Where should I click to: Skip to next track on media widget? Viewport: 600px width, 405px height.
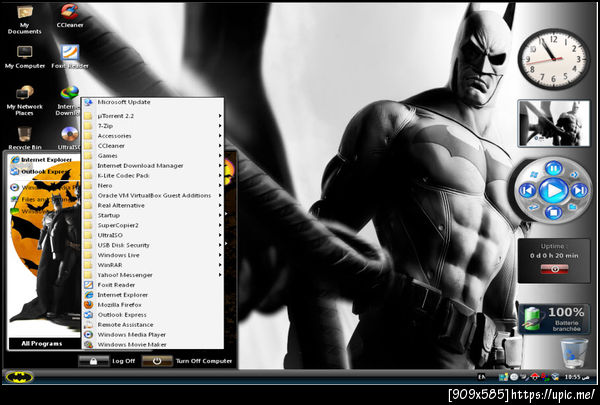(x=579, y=190)
